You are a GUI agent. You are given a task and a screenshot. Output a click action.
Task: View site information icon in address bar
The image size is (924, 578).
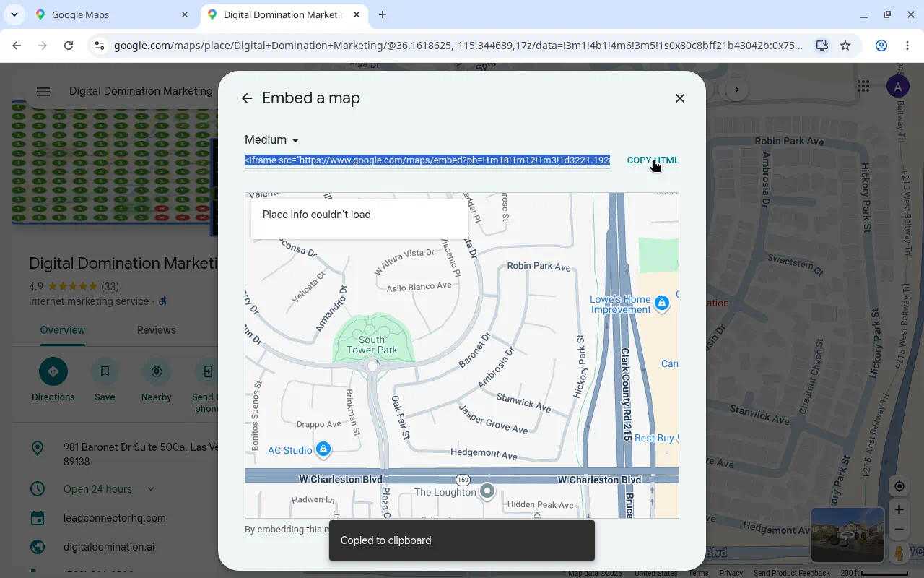click(100, 46)
